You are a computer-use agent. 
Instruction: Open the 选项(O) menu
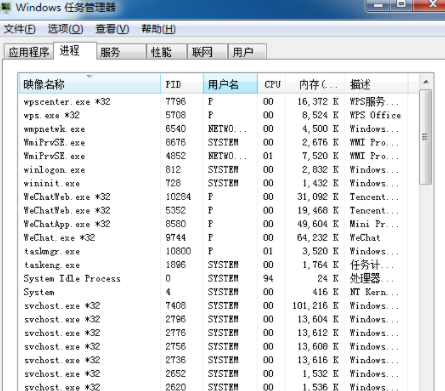point(65,29)
